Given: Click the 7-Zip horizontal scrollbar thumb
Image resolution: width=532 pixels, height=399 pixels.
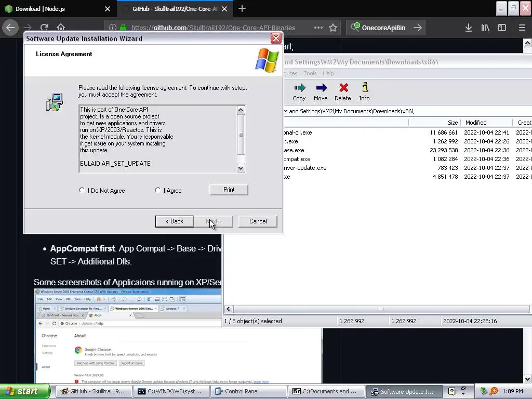Looking at the screenshot, I should [x=381, y=309].
